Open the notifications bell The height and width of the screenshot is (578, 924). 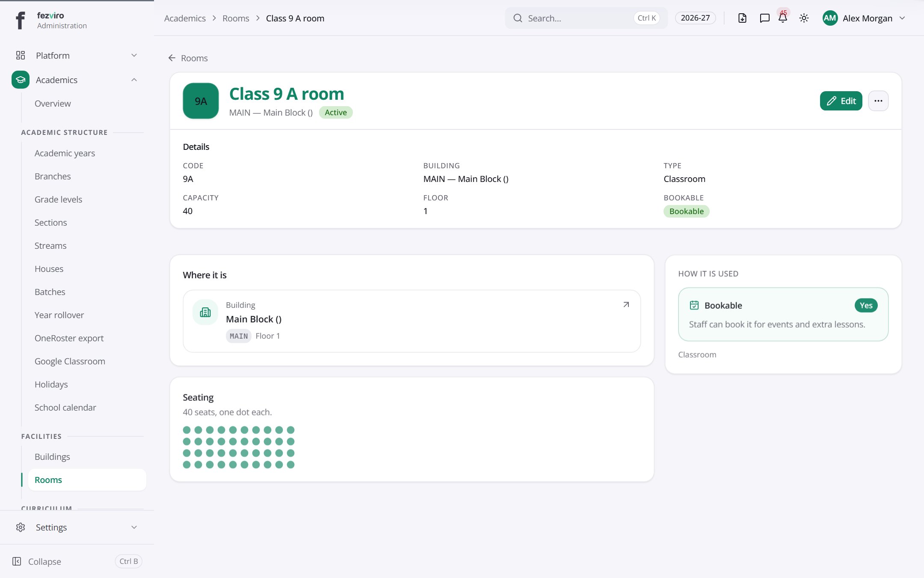click(x=783, y=18)
